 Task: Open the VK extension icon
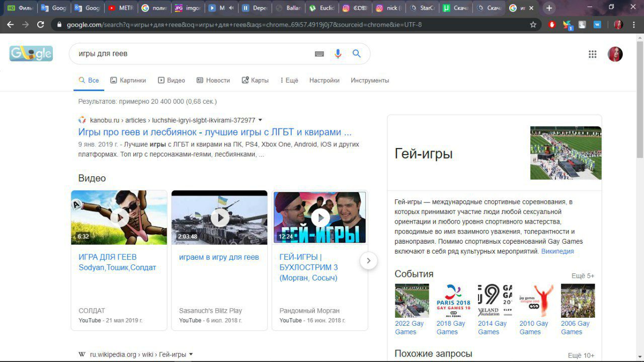coord(597,24)
